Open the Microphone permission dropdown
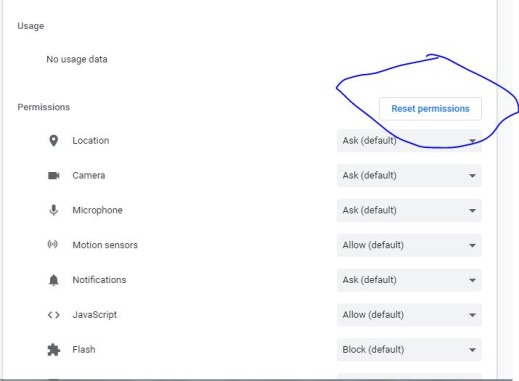 coord(409,210)
